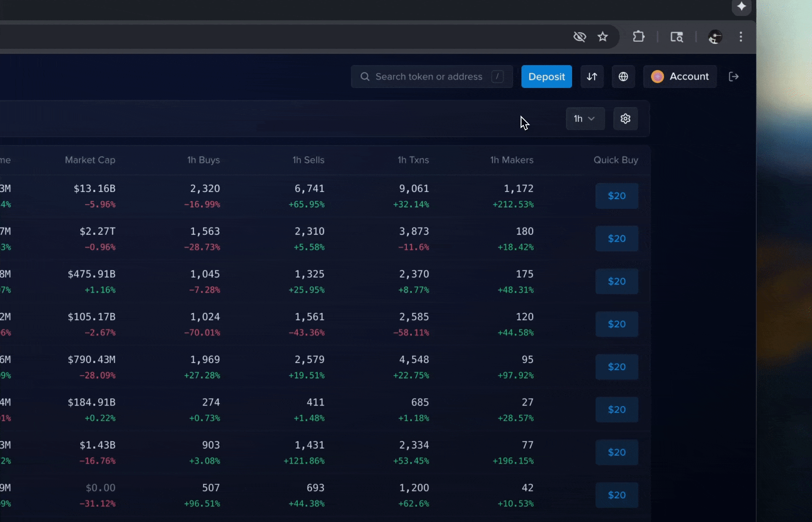Quick buy $20 on $2.27T market cap row

point(617,239)
